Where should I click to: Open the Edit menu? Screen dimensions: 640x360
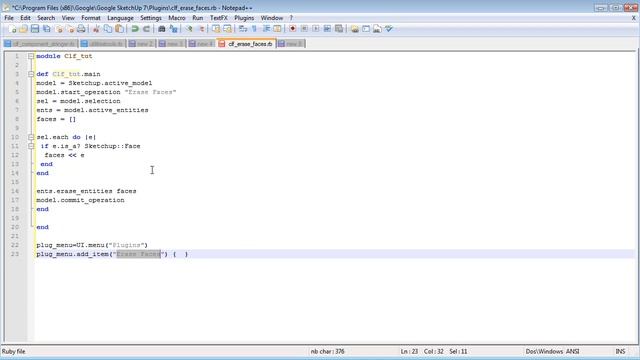point(25,18)
